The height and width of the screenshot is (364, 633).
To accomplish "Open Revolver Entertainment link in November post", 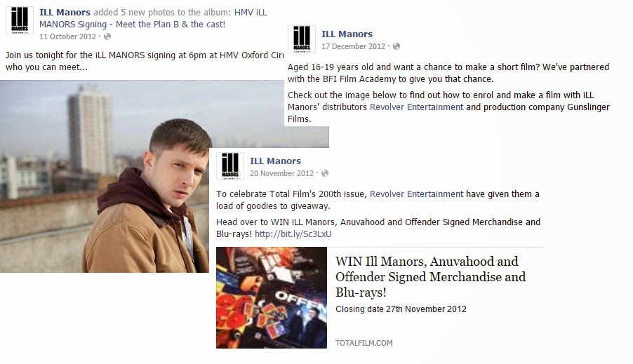I will click(417, 194).
